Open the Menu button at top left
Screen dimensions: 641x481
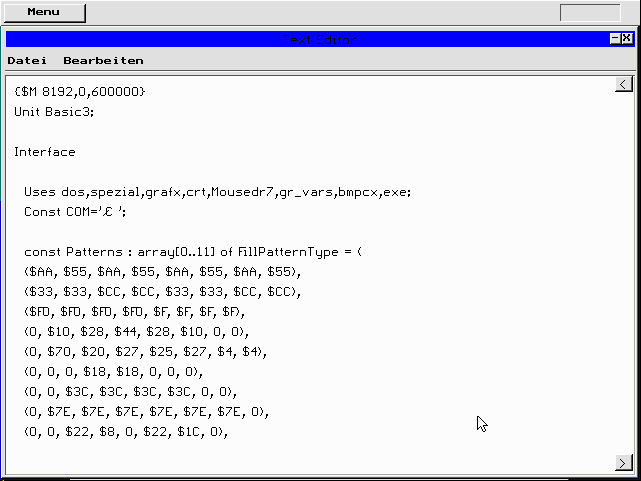(x=43, y=13)
